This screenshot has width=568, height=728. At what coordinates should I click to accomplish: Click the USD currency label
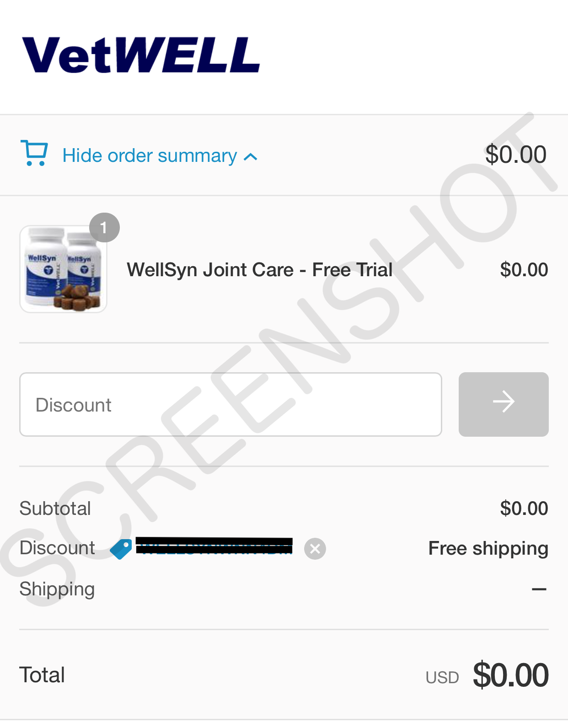point(442,678)
